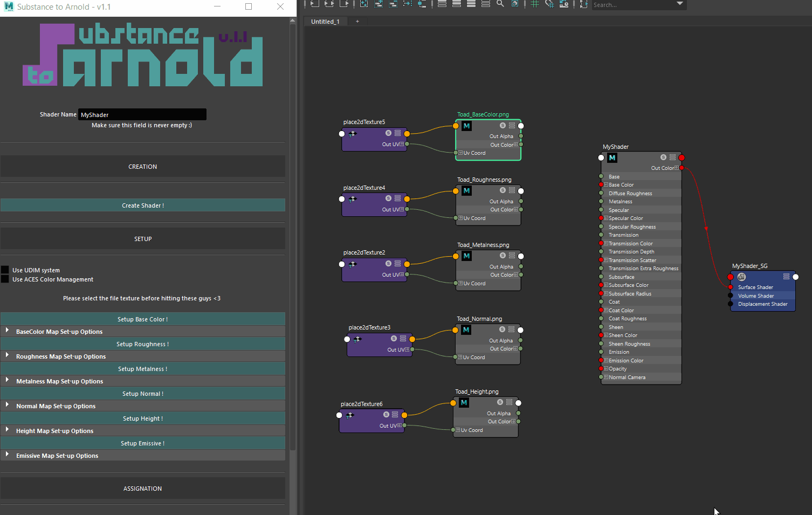Viewport: 812px width, 515px height.
Task: Expand BaseColor Map Set-up Options
Action: coord(7,331)
